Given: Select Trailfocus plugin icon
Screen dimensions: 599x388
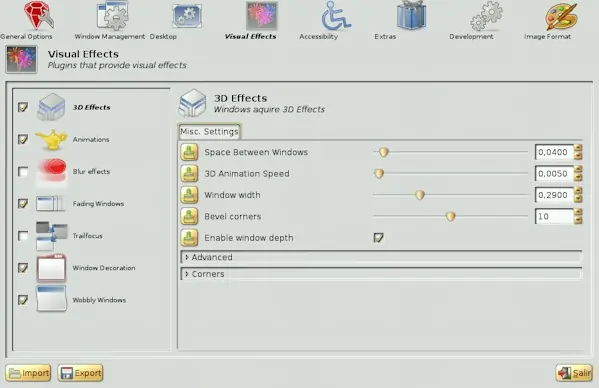Looking at the screenshot, I should click(51, 236).
